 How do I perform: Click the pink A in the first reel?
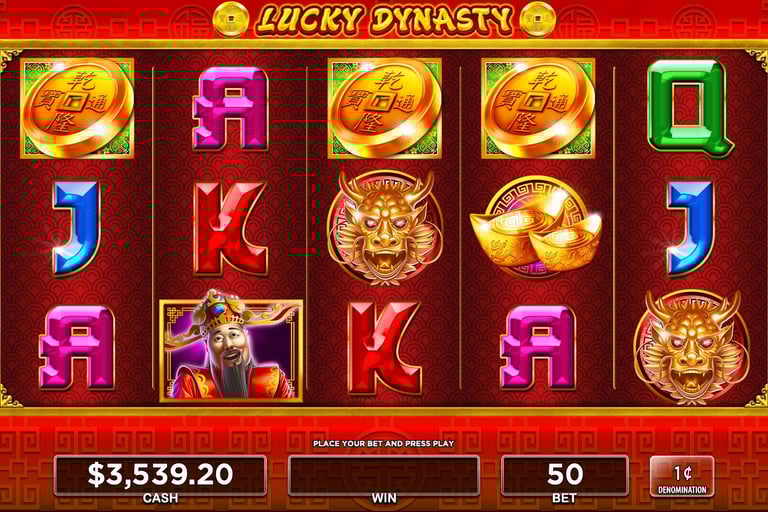[x=77, y=347]
